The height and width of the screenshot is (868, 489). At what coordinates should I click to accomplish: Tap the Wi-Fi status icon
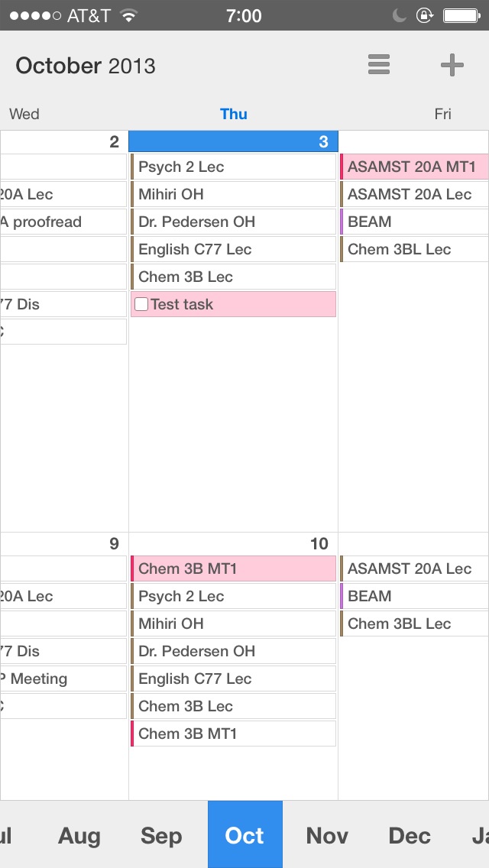128,15
